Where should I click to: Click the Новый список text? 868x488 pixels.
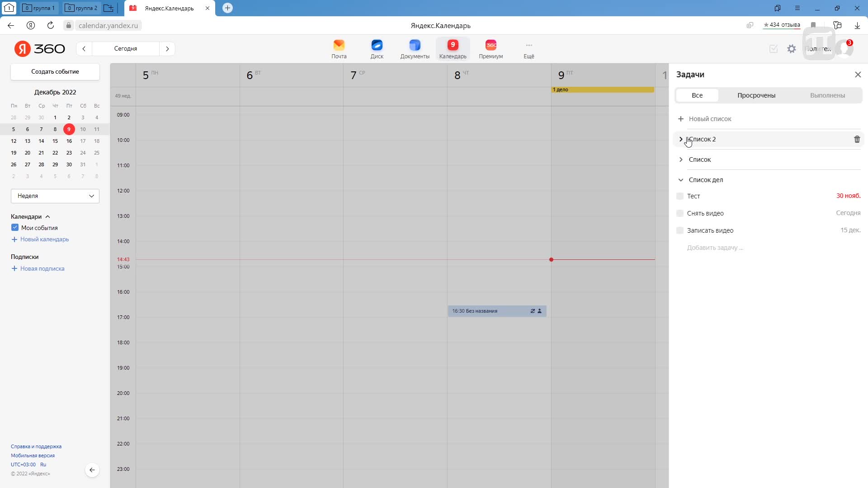pos(710,119)
